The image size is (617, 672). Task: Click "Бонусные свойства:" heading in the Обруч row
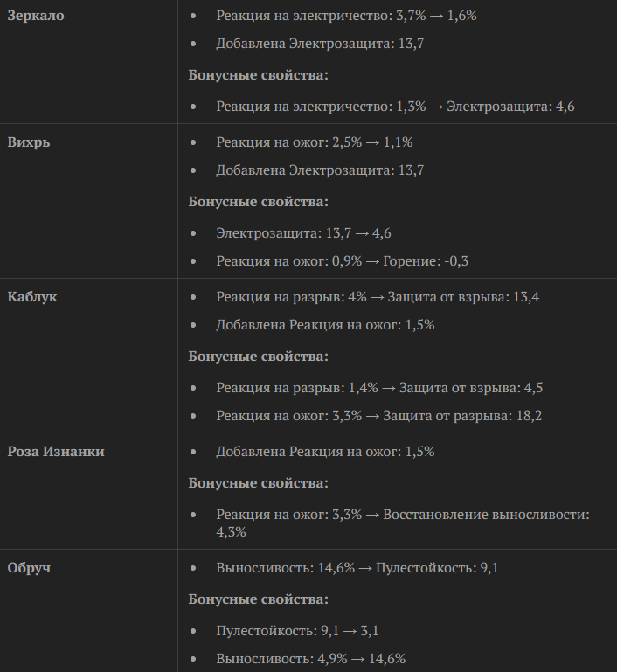coord(259,599)
